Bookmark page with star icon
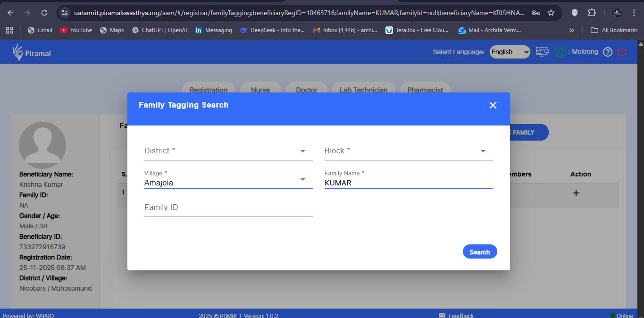644x318 pixels. pyautogui.click(x=551, y=13)
